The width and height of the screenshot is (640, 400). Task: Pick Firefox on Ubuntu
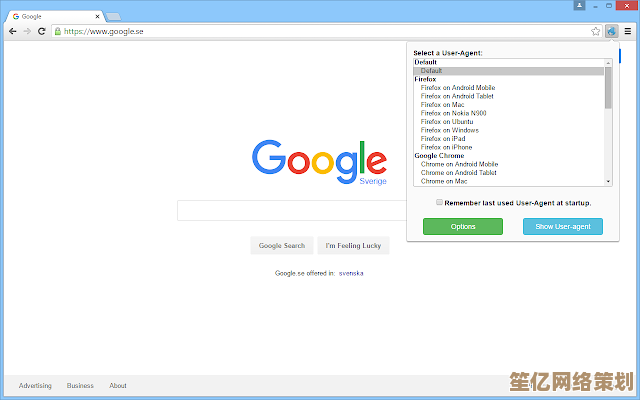point(509,122)
